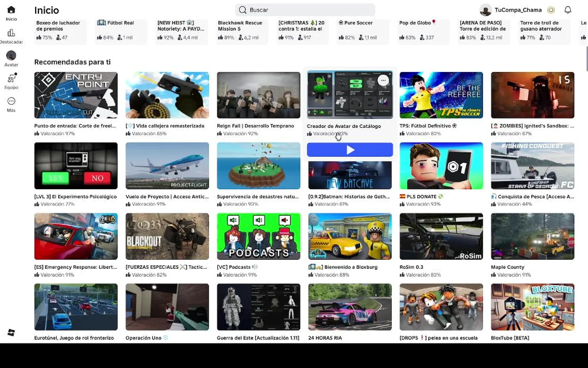
Task: Open Ignited's Sandbox zombies thumbnail
Action: click(532, 95)
